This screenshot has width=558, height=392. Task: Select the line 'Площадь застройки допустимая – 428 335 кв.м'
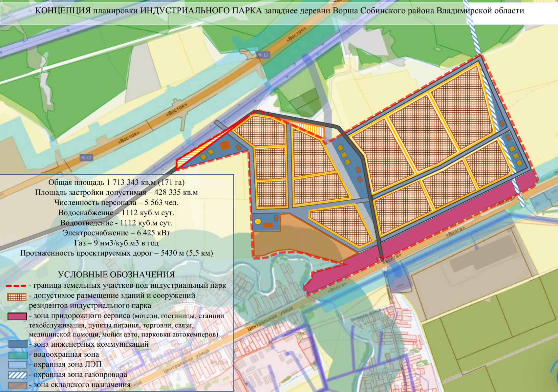(x=116, y=193)
